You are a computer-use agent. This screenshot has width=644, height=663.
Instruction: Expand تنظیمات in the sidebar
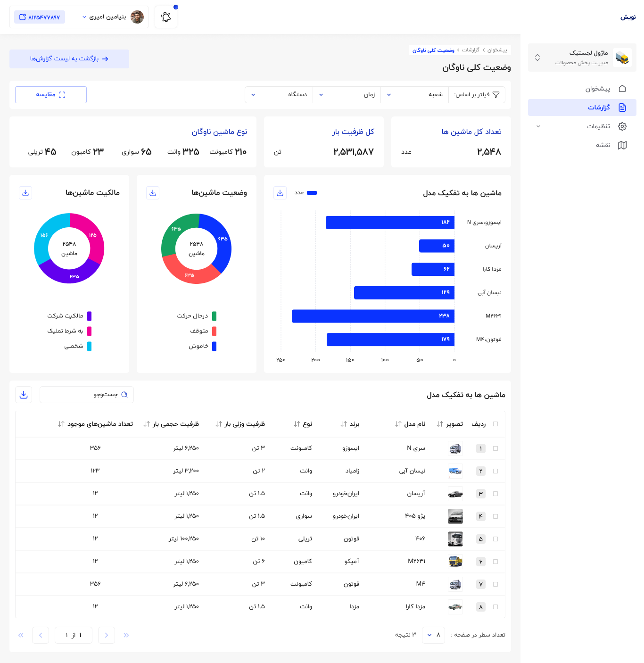pos(582,126)
